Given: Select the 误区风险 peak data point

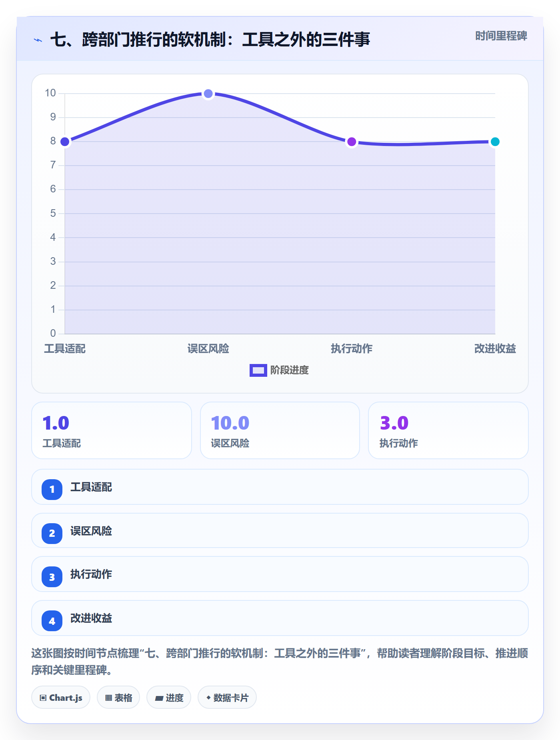Looking at the screenshot, I should pos(208,94).
